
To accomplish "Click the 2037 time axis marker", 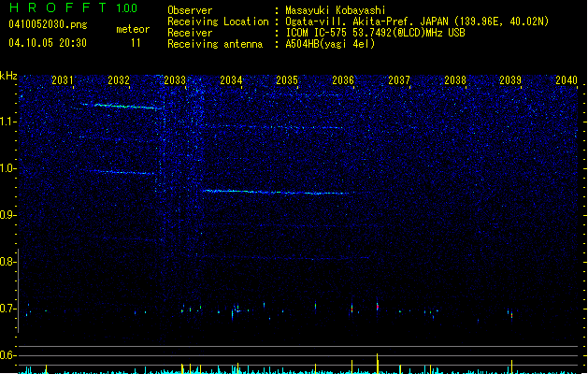I will coord(399,79).
